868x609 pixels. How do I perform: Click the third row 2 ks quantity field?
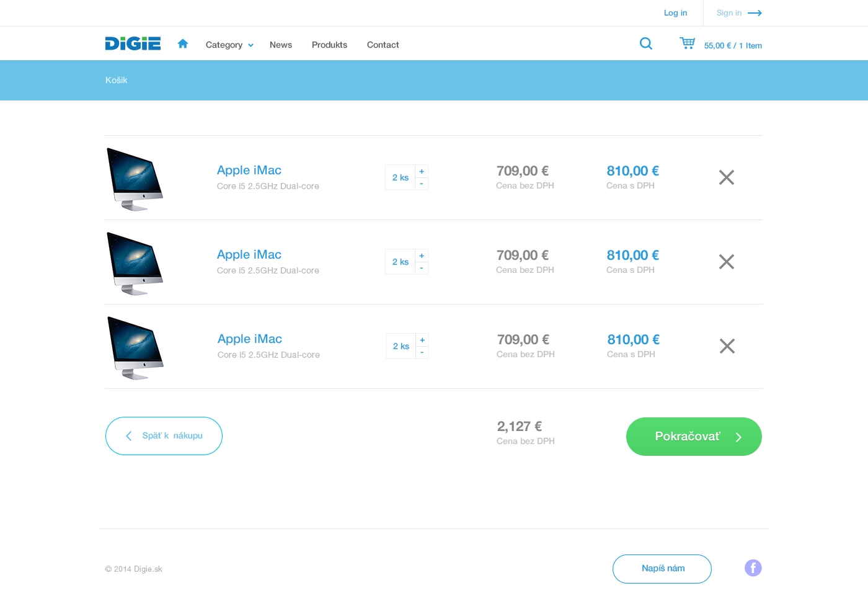click(x=401, y=346)
